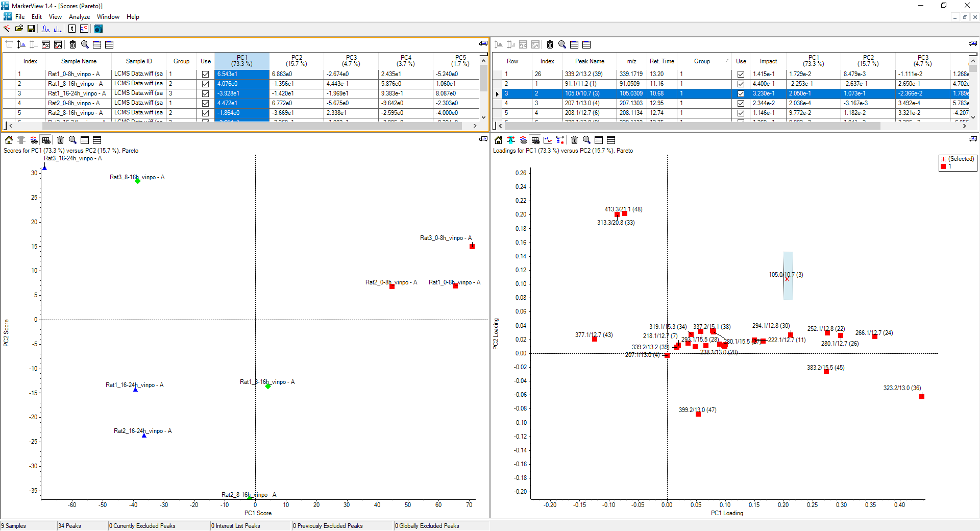This screenshot has width=980, height=531.
Task: Click the A-Z sort icon in samples table toolbar
Action: tap(46, 44)
